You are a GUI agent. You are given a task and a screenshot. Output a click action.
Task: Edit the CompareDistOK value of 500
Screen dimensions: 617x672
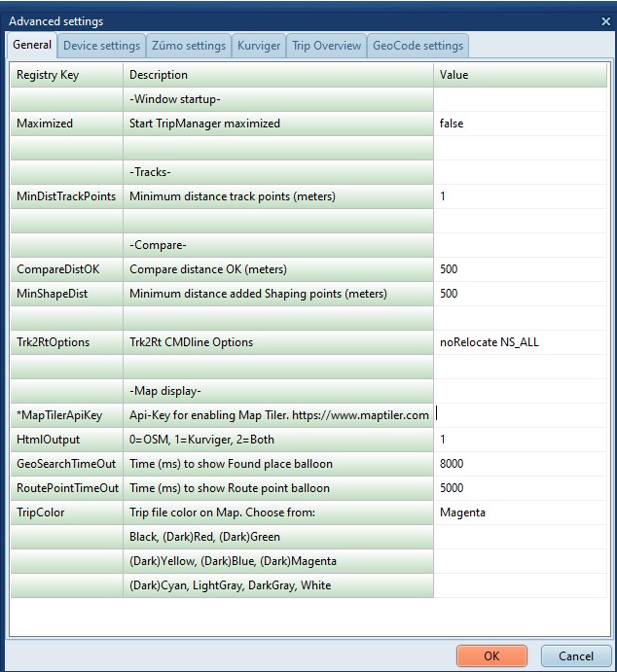pos(521,269)
